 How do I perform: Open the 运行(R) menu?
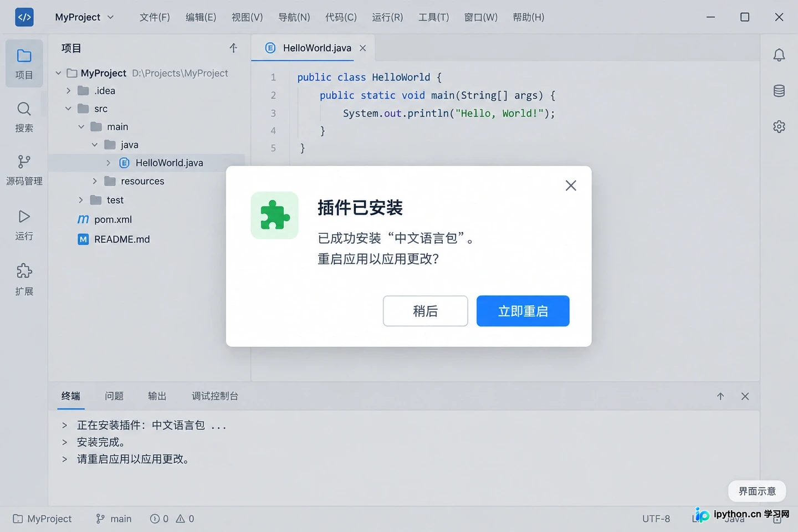(x=387, y=17)
